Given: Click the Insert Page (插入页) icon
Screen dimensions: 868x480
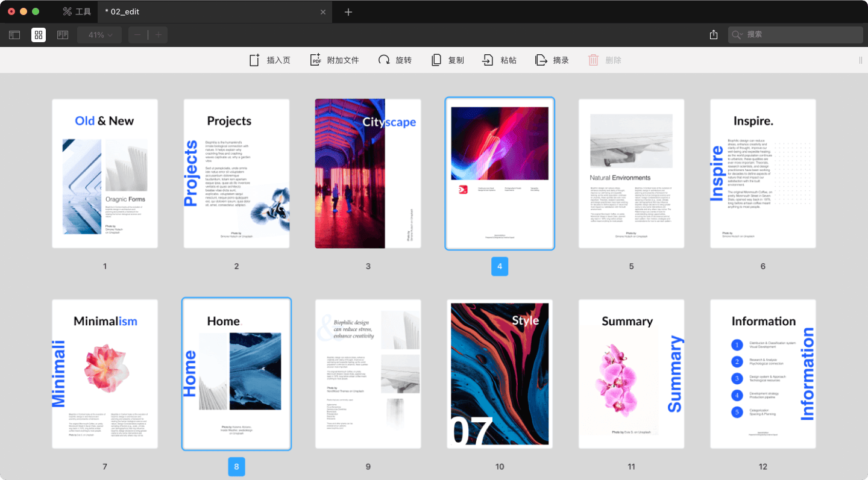Looking at the screenshot, I should (254, 60).
